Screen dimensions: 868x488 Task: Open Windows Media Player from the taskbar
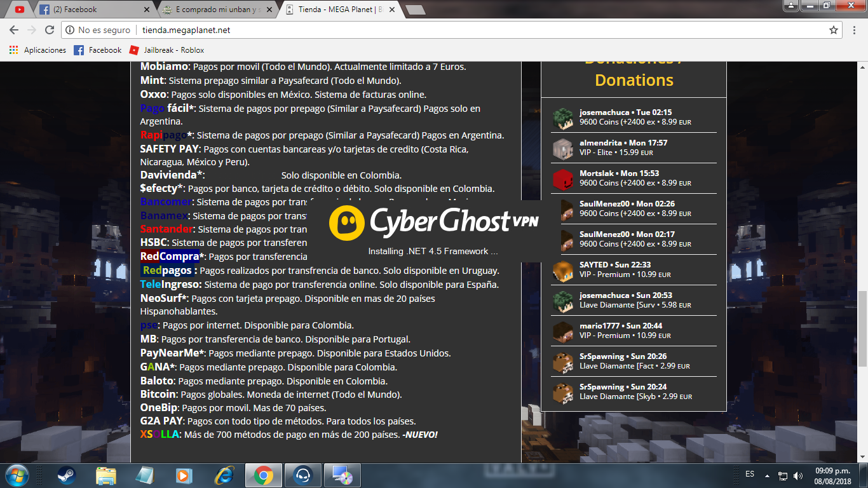click(184, 475)
